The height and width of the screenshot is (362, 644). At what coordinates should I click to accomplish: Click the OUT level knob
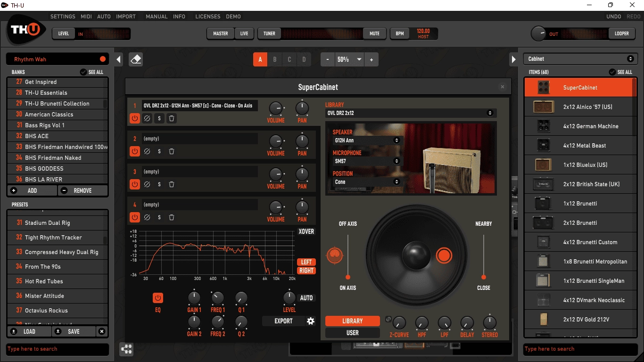coord(538,33)
